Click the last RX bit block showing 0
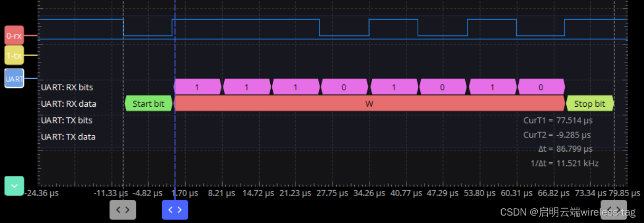The width and height of the screenshot is (644, 223). tap(541, 87)
